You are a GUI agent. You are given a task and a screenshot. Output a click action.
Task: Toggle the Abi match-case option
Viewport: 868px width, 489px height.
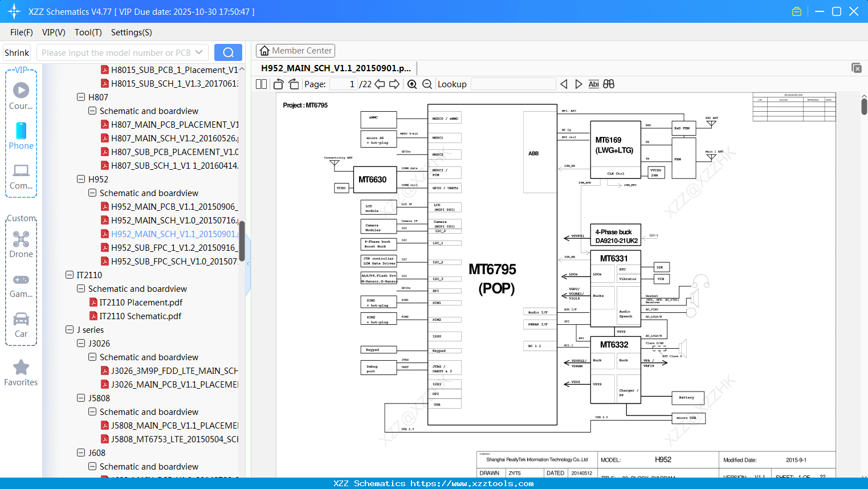click(x=593, y=84)
